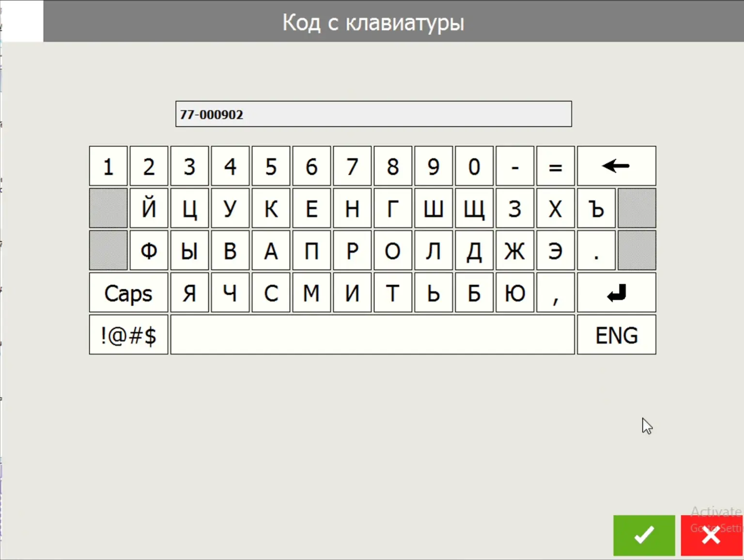744x560 pixels.
Task: Tap the letter Н key
Action: [352, 208]
